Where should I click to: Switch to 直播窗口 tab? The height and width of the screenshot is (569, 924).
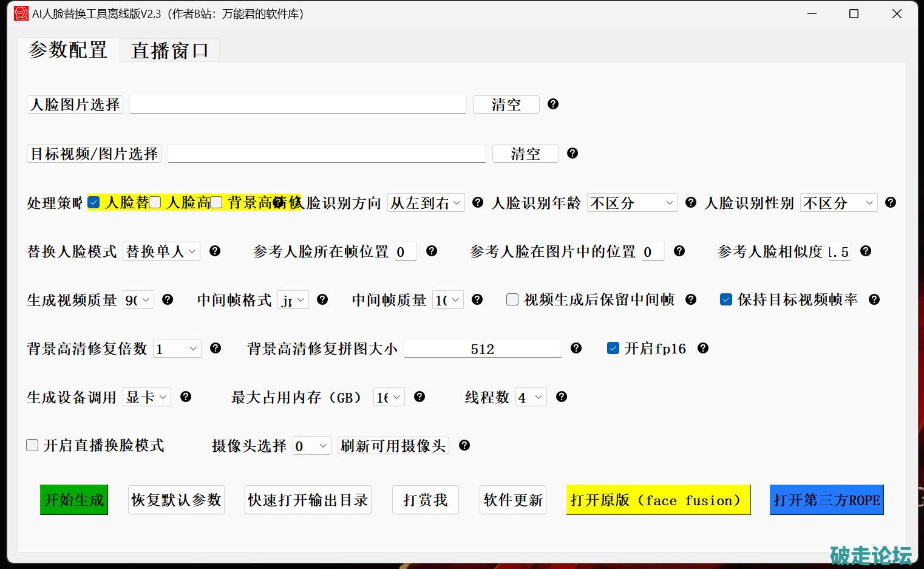coord(169,50)
